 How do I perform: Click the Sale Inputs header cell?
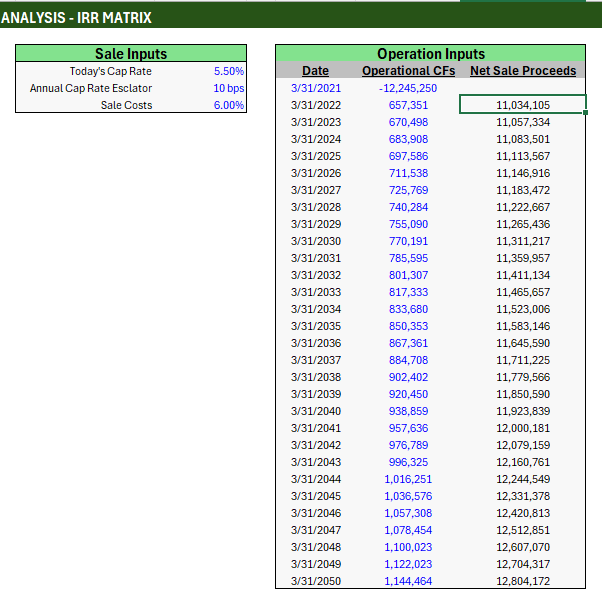(131, 53)
